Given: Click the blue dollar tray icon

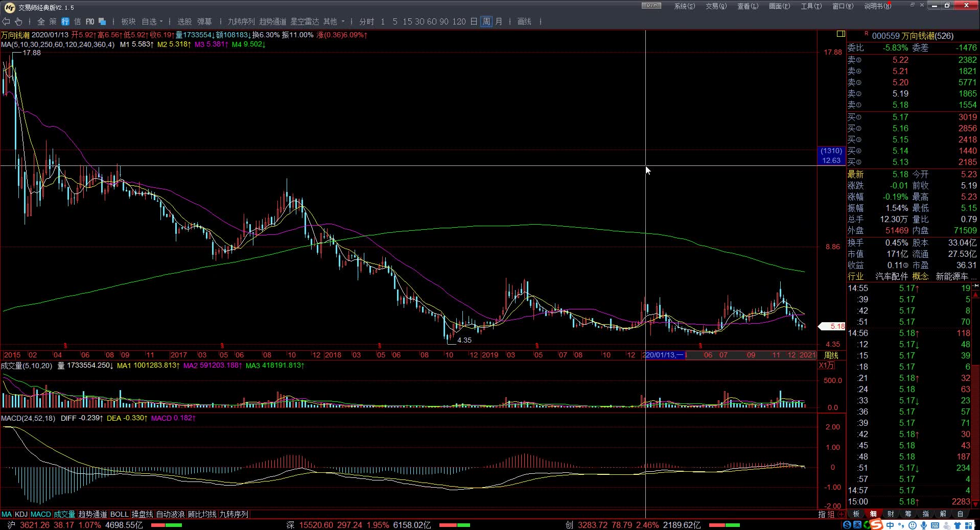Looking at the screenshot, I should coord(847,525).
